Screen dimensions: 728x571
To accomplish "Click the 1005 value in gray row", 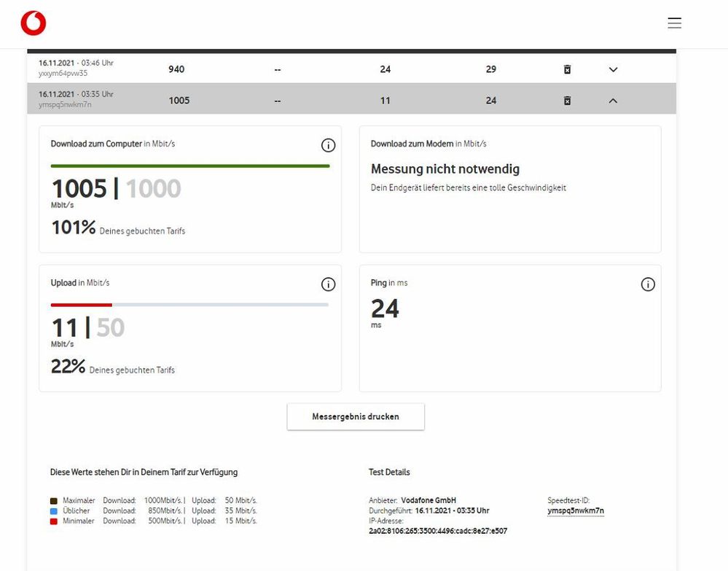I will [179, 101].
